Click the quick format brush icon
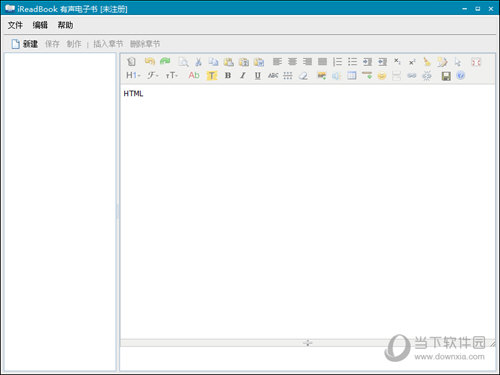 (x=442, y=62)
